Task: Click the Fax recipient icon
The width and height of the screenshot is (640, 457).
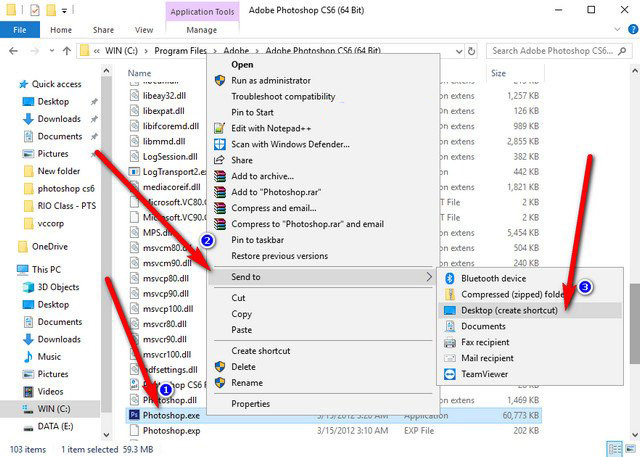Action: click(449, 342)
